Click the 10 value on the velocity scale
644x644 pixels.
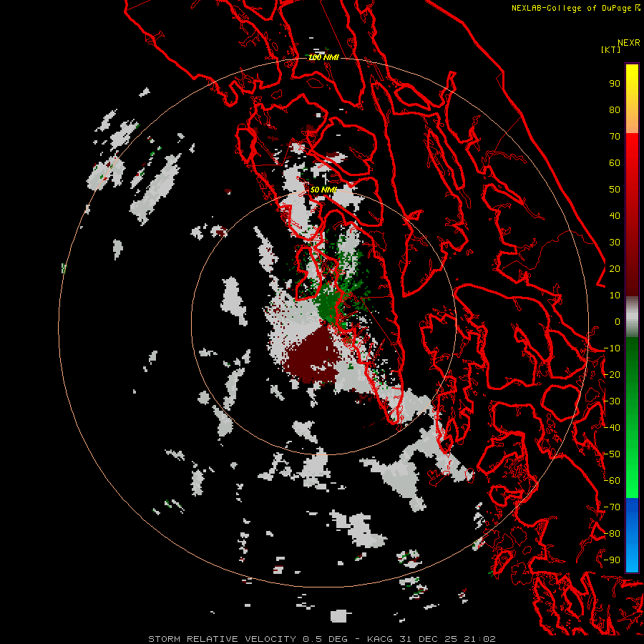click(x=615, y=296)
